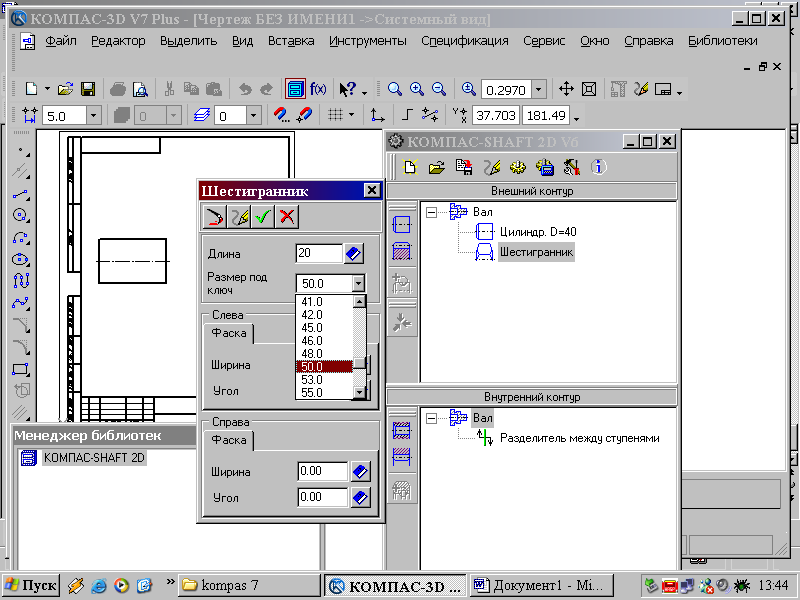800x600 pixels.
Task: Save the drawing with floppy icon
Action: (88, 89)
